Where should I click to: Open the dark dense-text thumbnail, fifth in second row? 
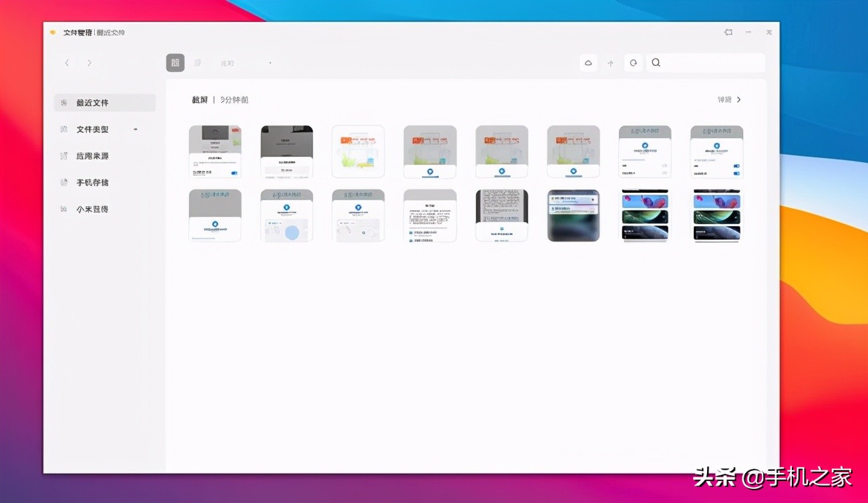(502, 215)
